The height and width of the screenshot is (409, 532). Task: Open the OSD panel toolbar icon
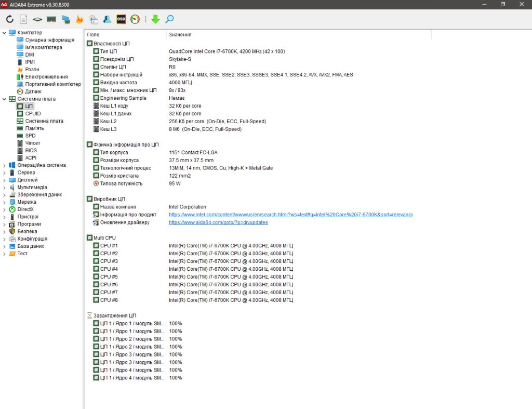(121, 19)
